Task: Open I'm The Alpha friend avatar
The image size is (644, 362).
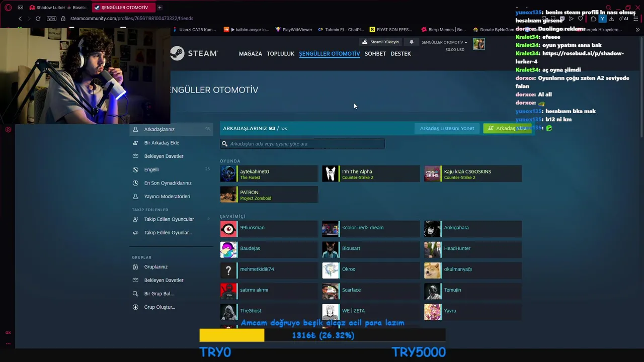Action: pos(331,174)
